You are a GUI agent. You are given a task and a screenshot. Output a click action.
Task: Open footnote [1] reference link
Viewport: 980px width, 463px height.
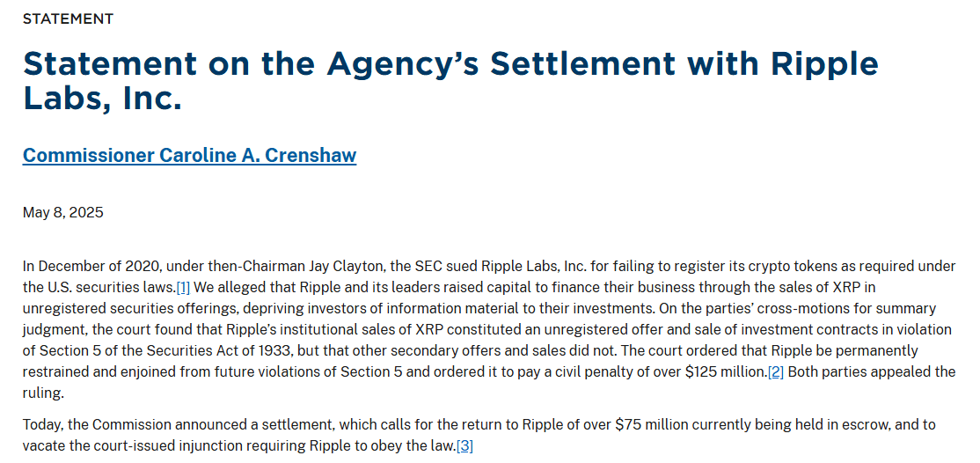pos(183,287)
